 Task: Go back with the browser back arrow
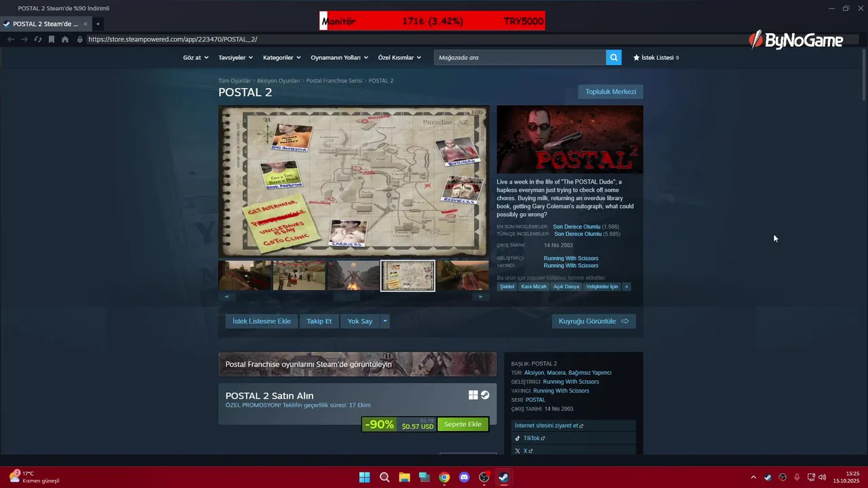11,39
